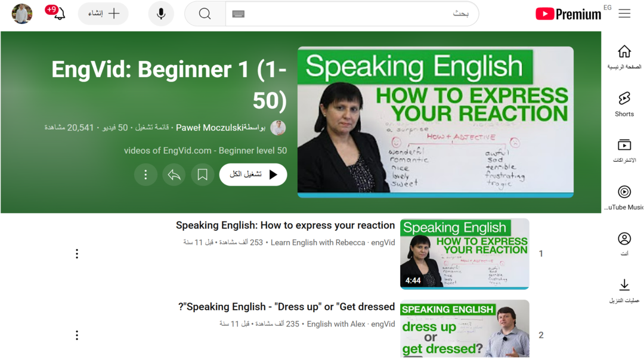Open notifications bell
Image resolution: width=644 pixels, height=358 pixels.
[x=59, y=14]
